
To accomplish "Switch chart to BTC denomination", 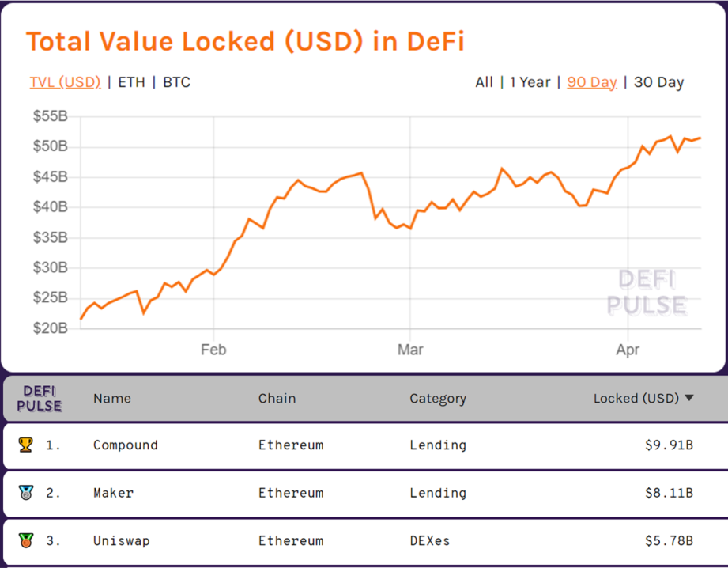I will (176, 82).
